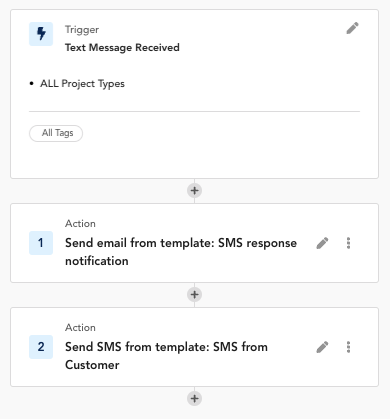Click Send SMS from template: SMS from Customer
The image size is (390, 419).
(166, 356)
